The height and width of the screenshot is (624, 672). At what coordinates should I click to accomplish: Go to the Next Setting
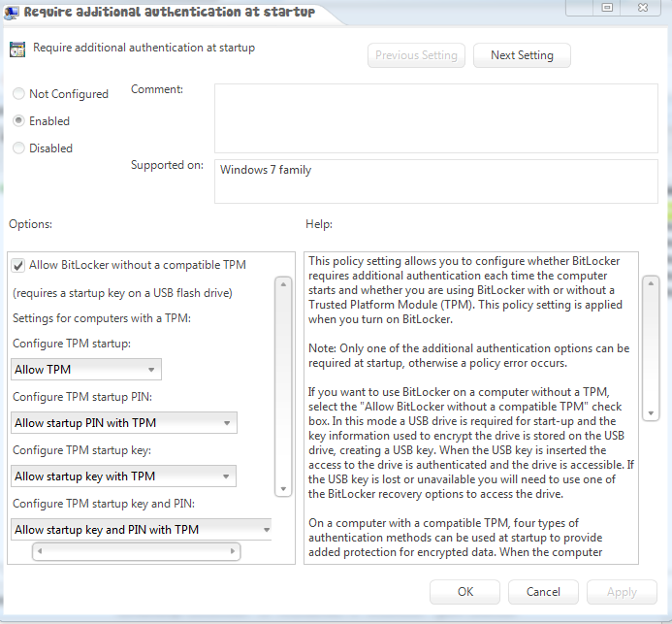tap(522, 55)
